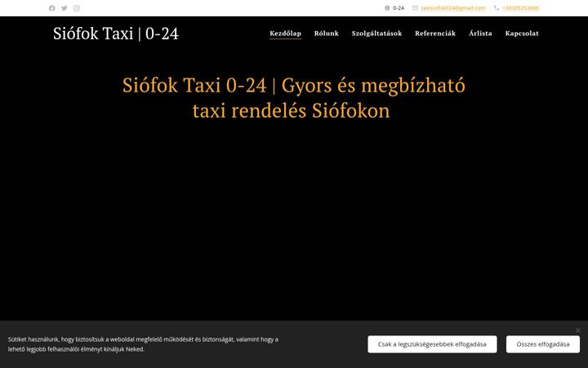Click the cookie notice text
588x368 pixels.
[143, 344]
